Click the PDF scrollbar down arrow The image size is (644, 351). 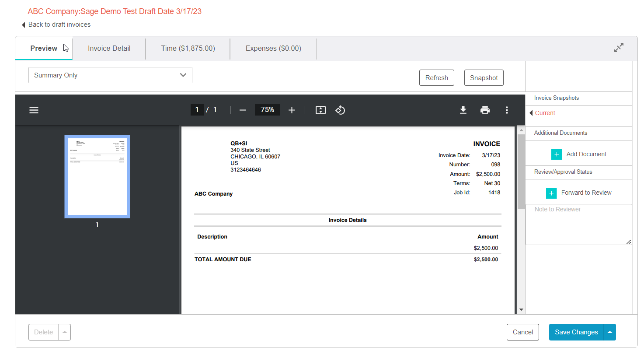point(521,310)
